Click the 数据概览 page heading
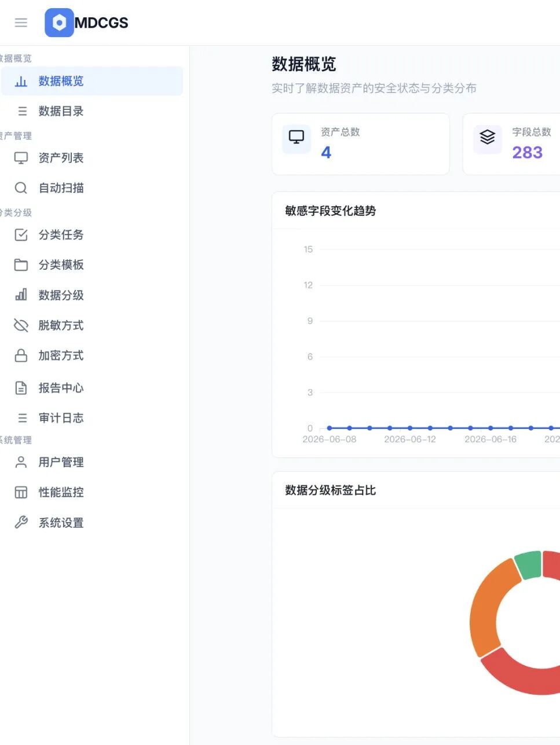This screenshot has height=745, width=560. [x=304, y=64]
